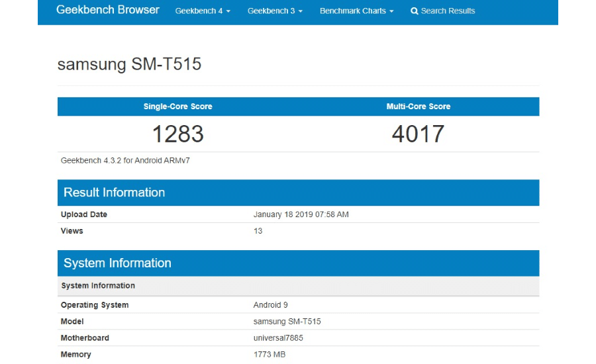596x364 pixels.
Task: Click the Multi-Core Score header
Action: pyautogui.click(x=419, y=107)
